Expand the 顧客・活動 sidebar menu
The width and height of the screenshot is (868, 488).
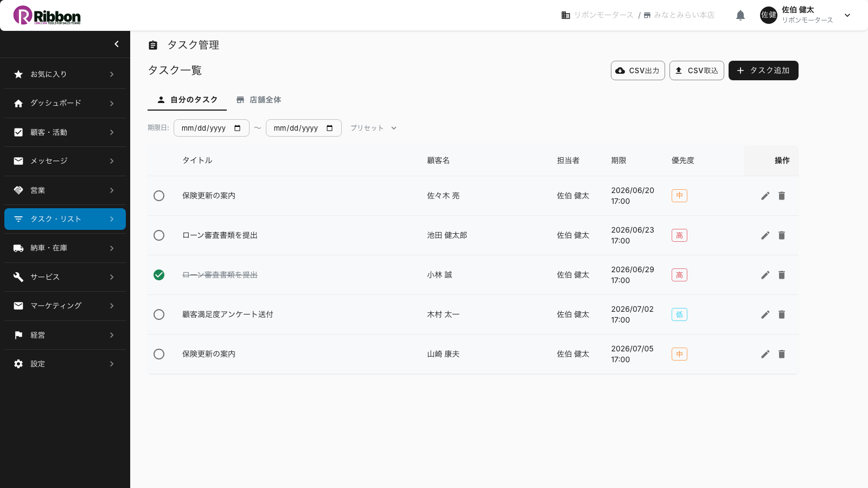[x=65, y=132]
